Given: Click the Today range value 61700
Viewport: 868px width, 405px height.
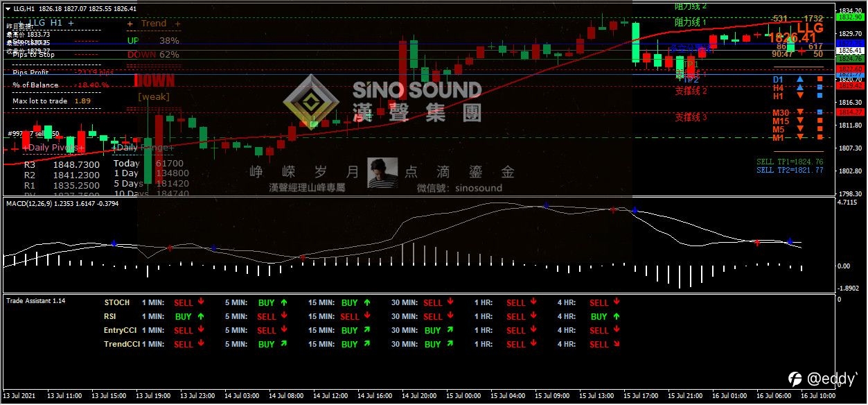Looking at the screenshot, I should (x=170, y=163).
